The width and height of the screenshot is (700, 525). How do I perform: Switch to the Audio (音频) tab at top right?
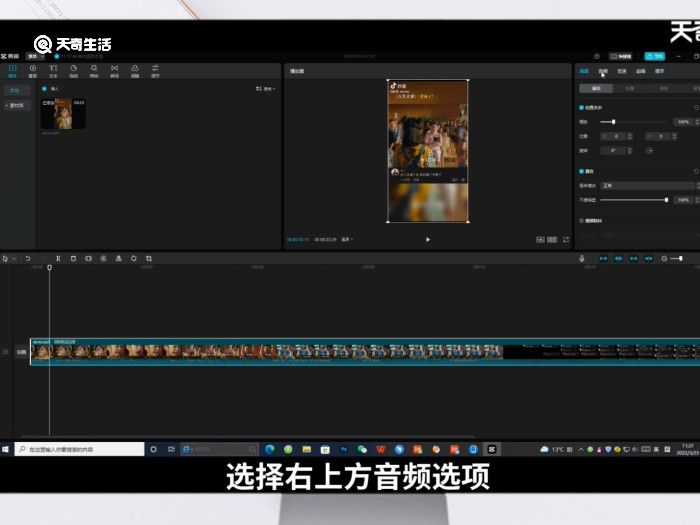tap(603, 71)
